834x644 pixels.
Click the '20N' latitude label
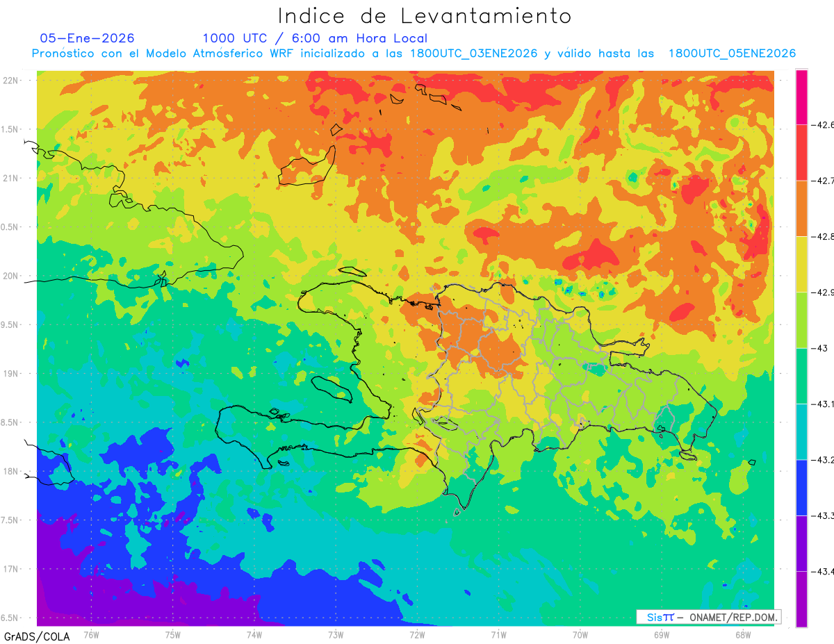point(10,276)
